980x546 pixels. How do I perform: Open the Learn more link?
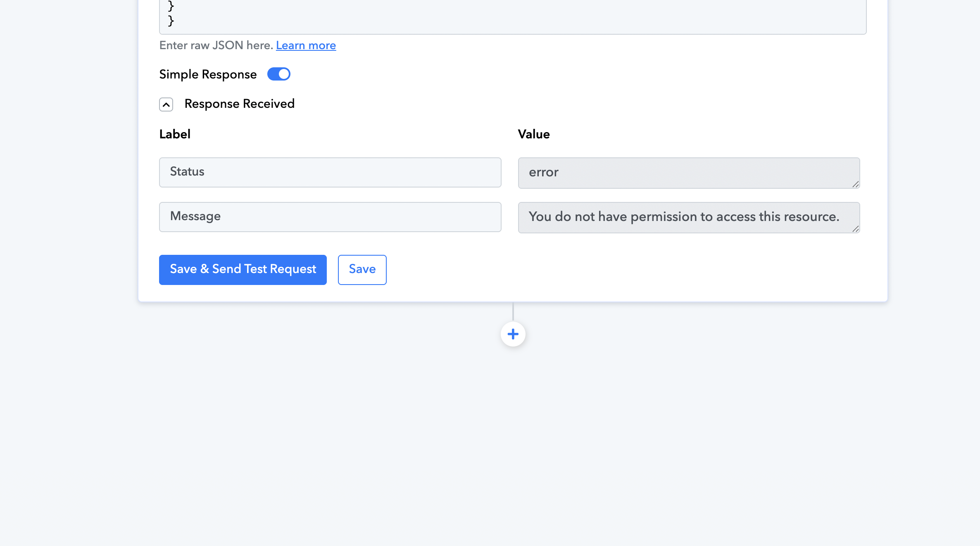click(x=306, y=45)
